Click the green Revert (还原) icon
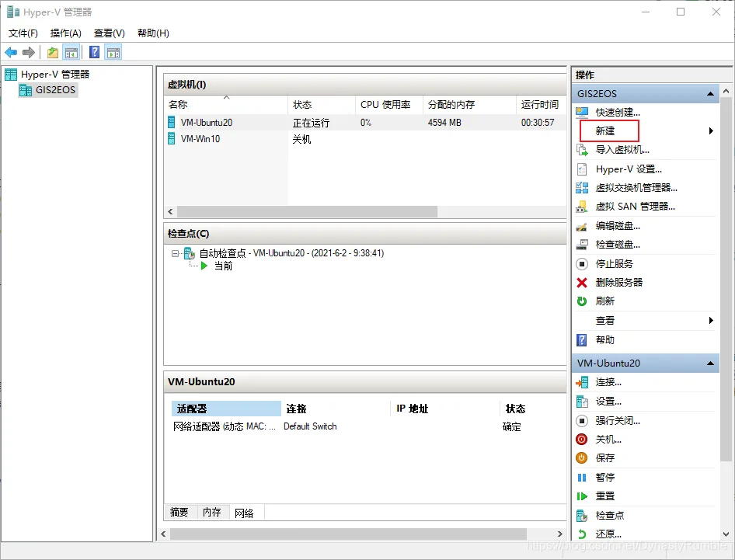Image resolution: width=735 pixels, height=560 pixels. 582,534
